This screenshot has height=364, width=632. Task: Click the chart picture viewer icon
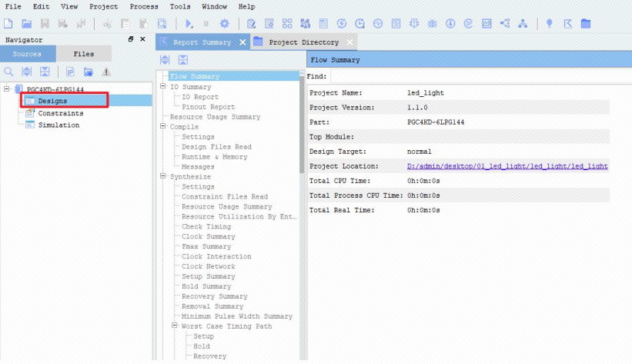[x=487, y=24]
